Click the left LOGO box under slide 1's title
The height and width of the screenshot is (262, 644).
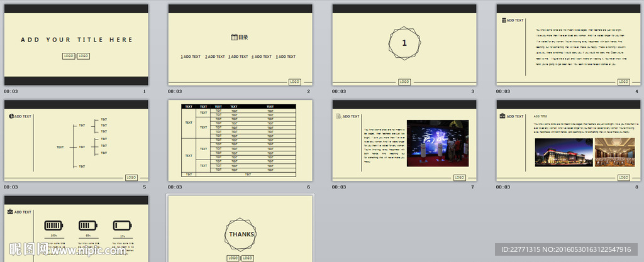click(x=69, y=56)
